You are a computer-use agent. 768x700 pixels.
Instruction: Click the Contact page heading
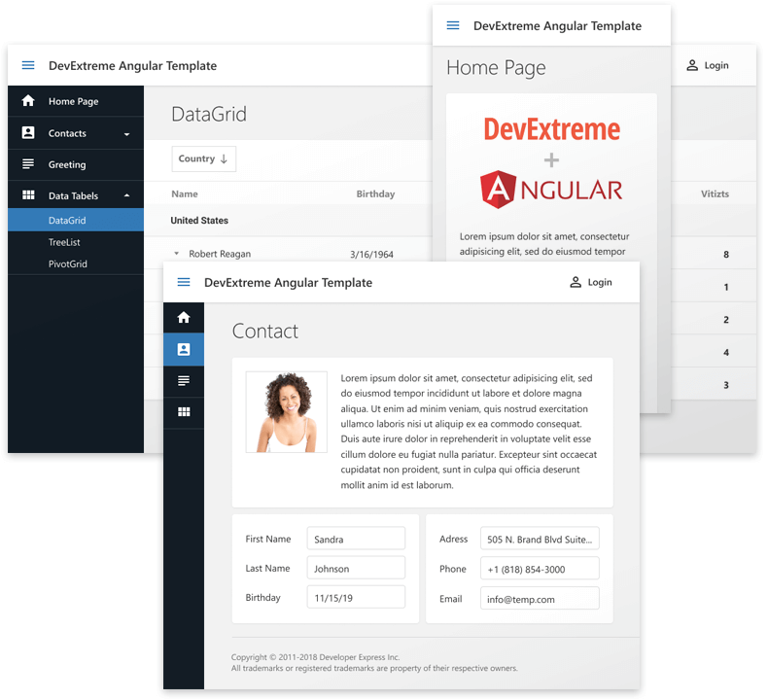(x=265, y=332)
